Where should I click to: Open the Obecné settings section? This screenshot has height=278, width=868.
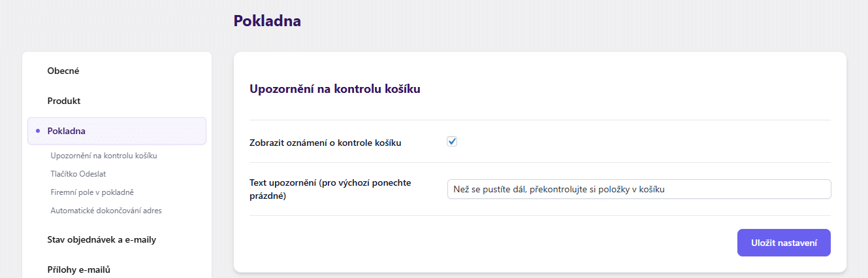(x=63, y=71)
